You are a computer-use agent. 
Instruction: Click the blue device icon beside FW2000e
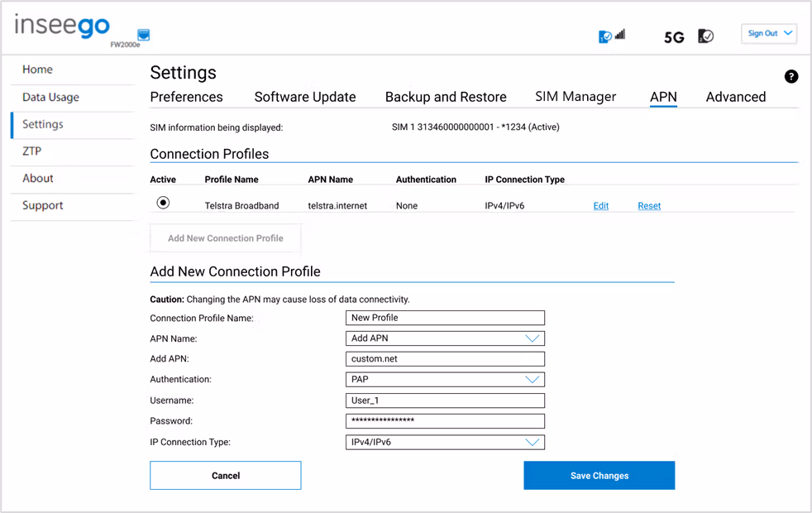(143, 35)
